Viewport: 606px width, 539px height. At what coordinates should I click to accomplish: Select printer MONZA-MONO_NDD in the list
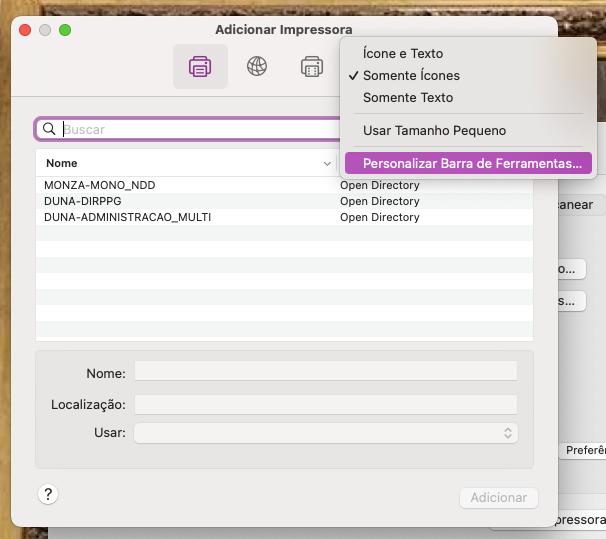click(x=100, y=185)
